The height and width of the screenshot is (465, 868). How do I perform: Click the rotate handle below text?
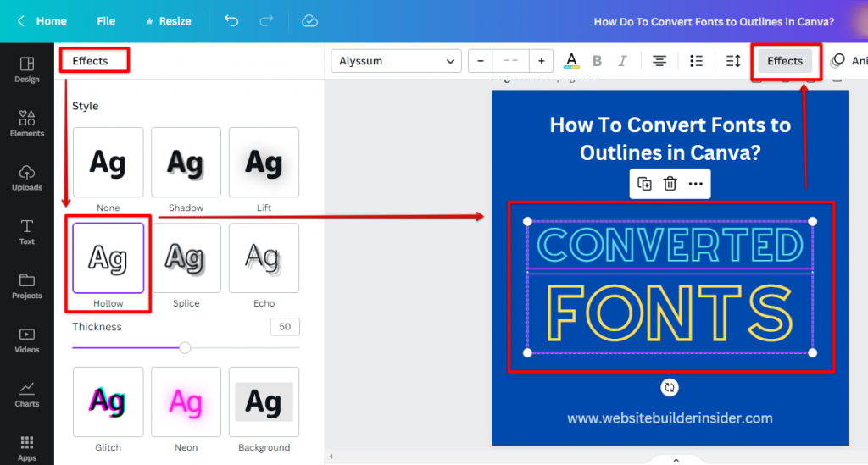click(670, 387)
